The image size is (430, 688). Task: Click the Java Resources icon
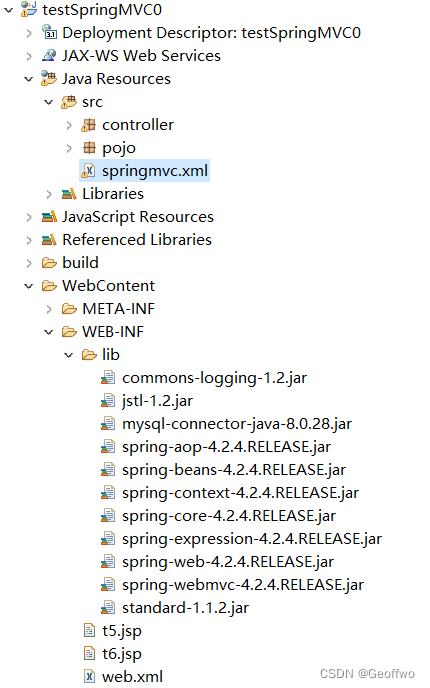tap(49, 79)
